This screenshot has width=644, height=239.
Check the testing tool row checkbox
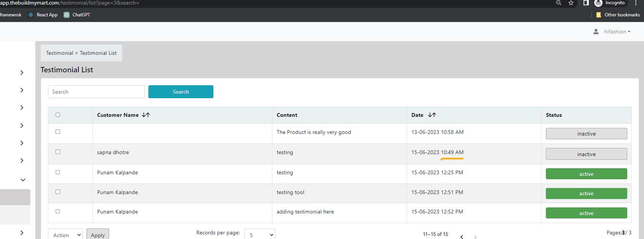pos(58,192)
